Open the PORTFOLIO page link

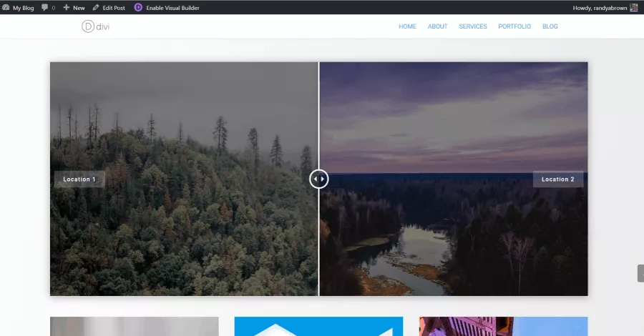(514, 26)
